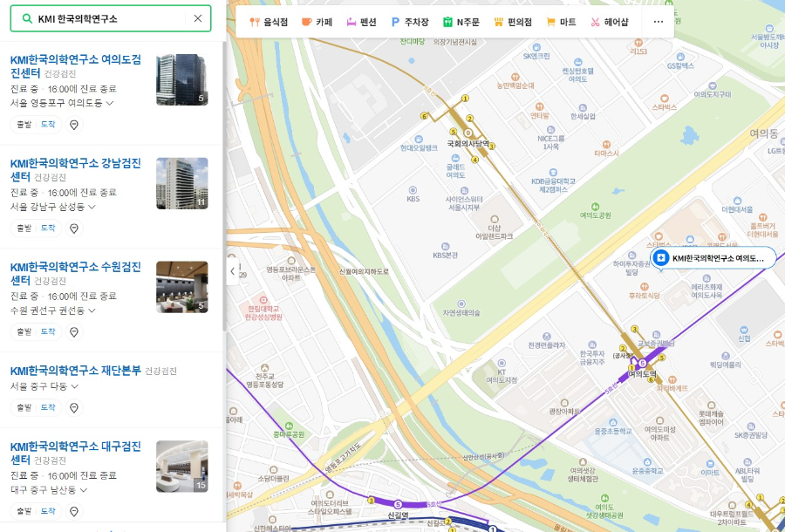Filter map by 주차장 category
Image resolution: width=785 pixels, height=532 pixels.
click(x=410, y=22)
